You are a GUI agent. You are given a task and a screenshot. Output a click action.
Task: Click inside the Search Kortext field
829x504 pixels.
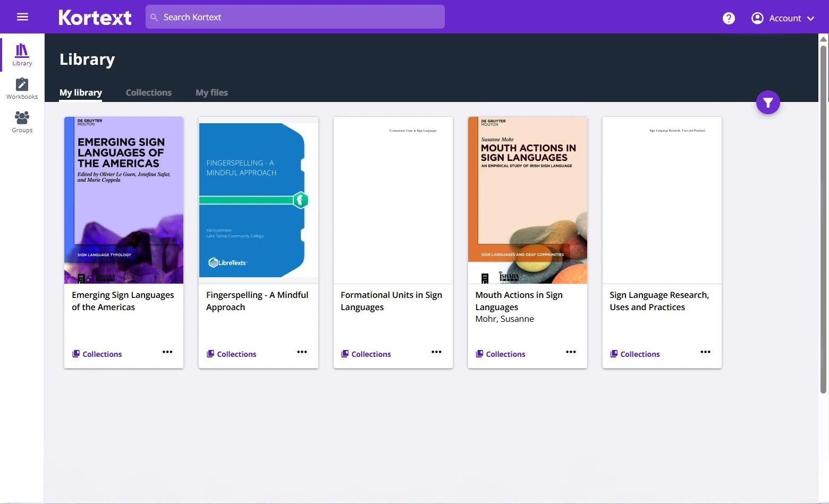pos(295,16)
